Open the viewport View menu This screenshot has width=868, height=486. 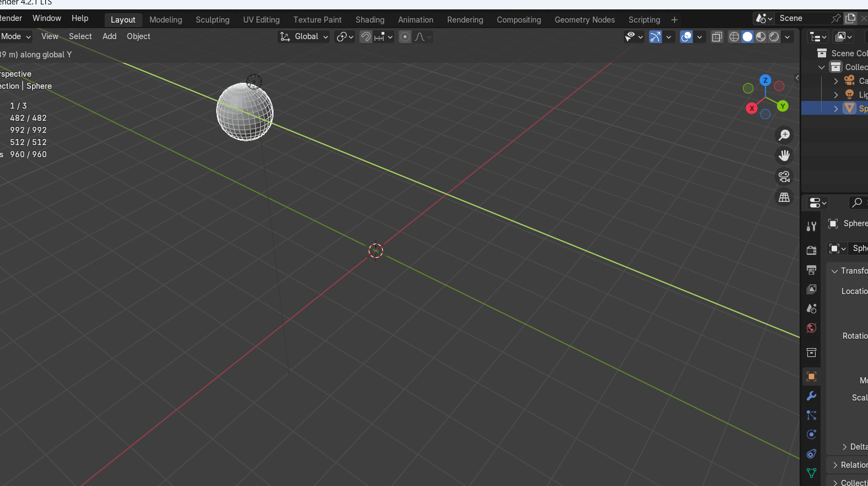(x=50, y=36)
